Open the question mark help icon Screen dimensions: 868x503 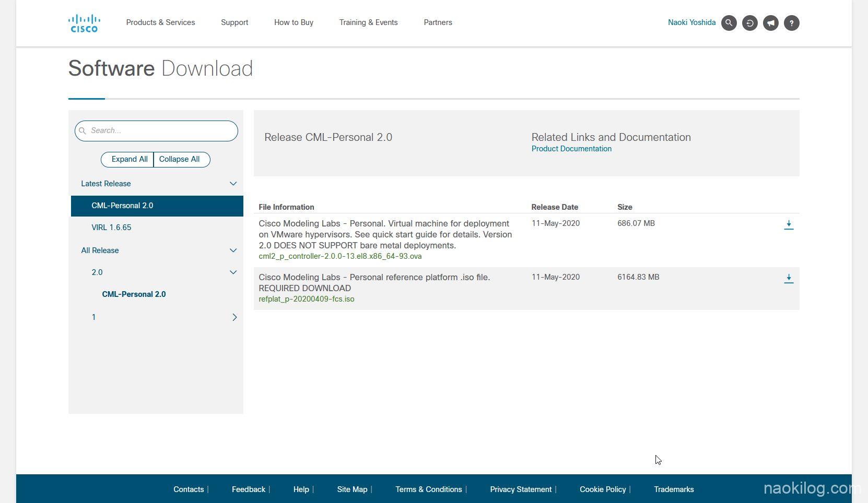(x=792, y=23)
